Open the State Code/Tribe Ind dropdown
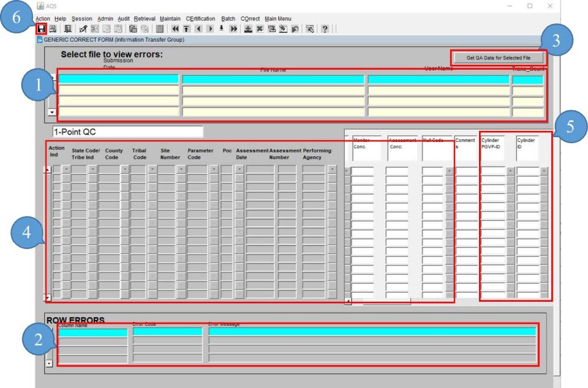Viewport: 588px width, 388px height. (92, 168)
